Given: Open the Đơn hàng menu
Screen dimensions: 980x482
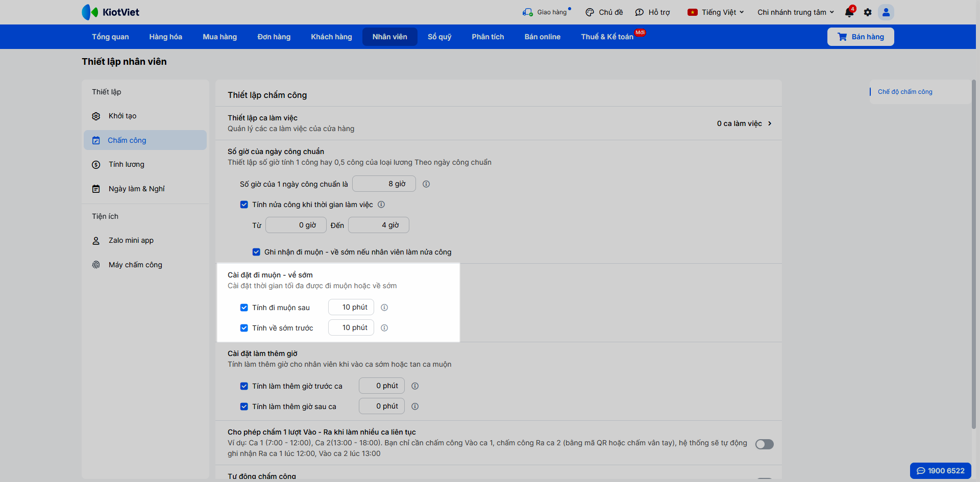Looking at the screenshot, I should (x=274, y=37).
